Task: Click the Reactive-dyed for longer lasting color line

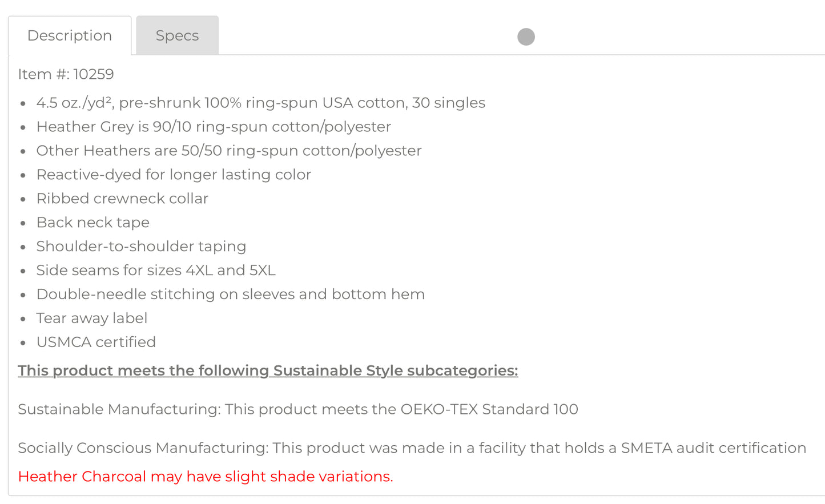Action: point(174,175)
